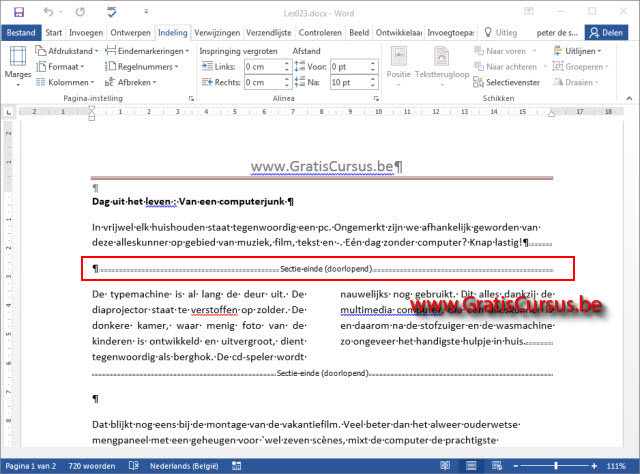Switch to the Verzendlijsten tab

(269, 33)
